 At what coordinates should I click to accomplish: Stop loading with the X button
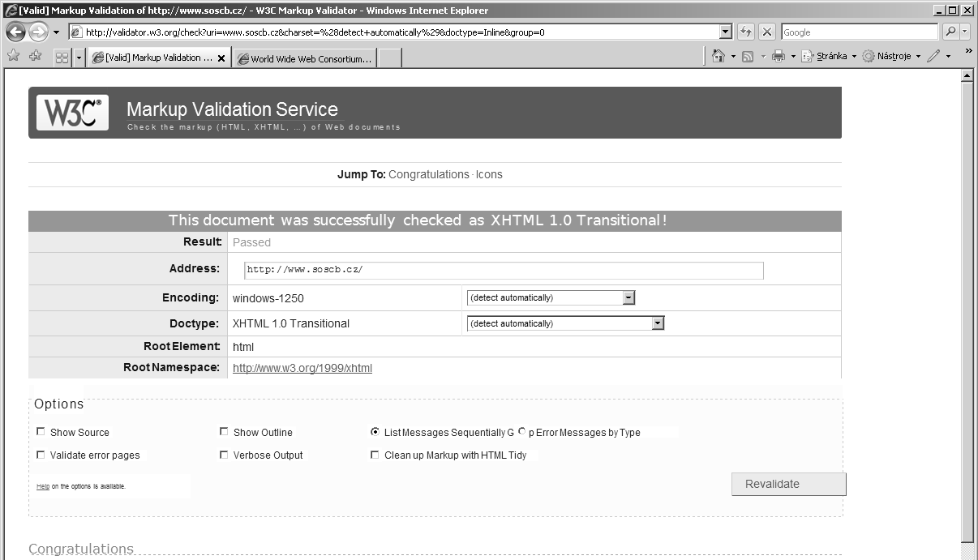(x=767, y=32)
